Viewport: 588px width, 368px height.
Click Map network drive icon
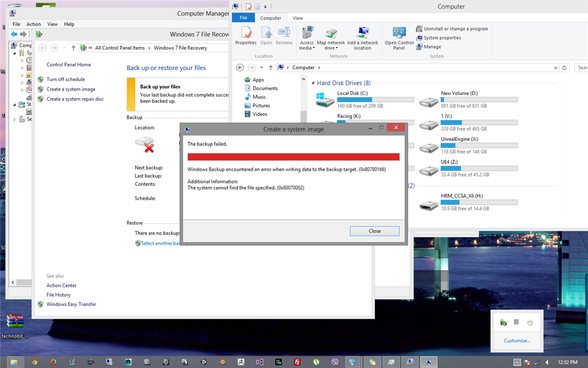(x=331, y=33)
